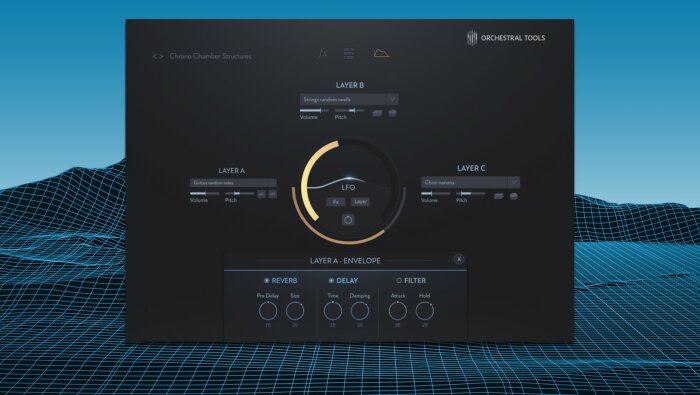The height and width of the screenshot is (395, 700).
Task: Click the Pre Delay knob under Reverb
Action: click(268, 311)
